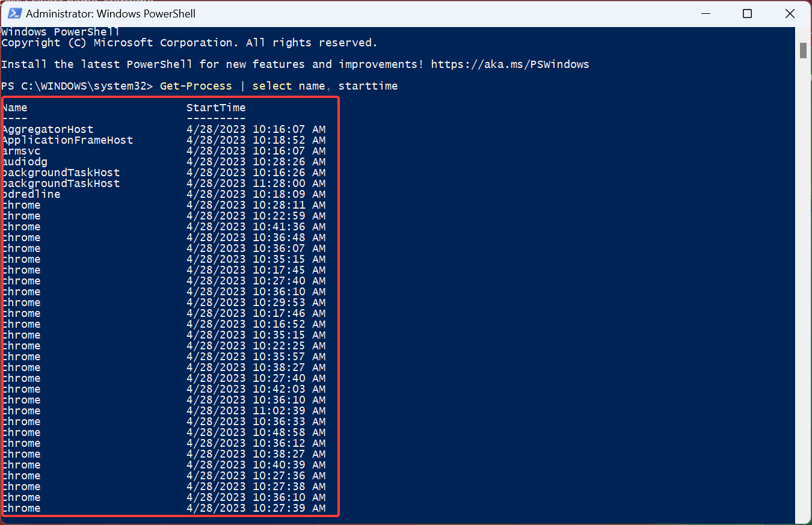The height and width of the screenshot is (525, 812).
Task: Click start time 10:18:52 AM for ApplicationFrameHost
Action: coord(256,140)
